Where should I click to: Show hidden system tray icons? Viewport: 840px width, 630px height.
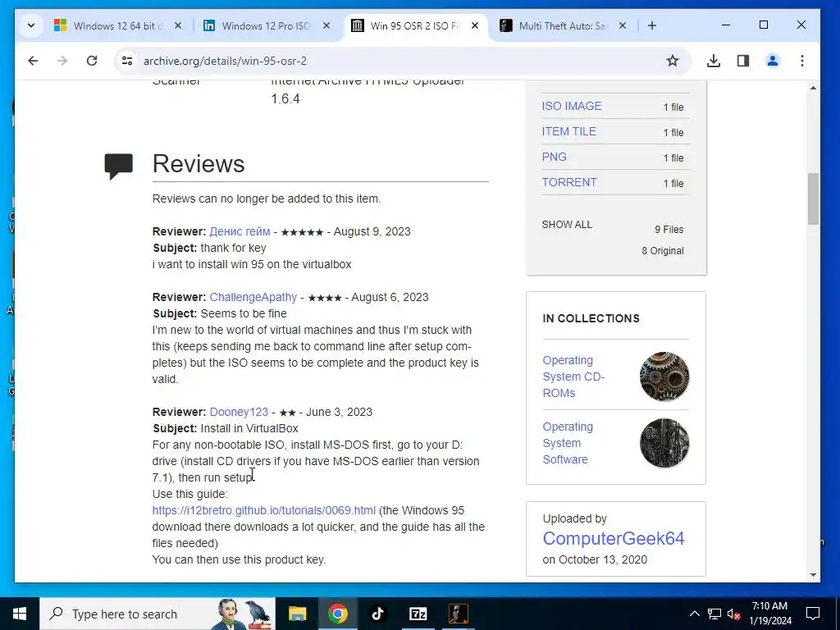[x=694, y=614]
